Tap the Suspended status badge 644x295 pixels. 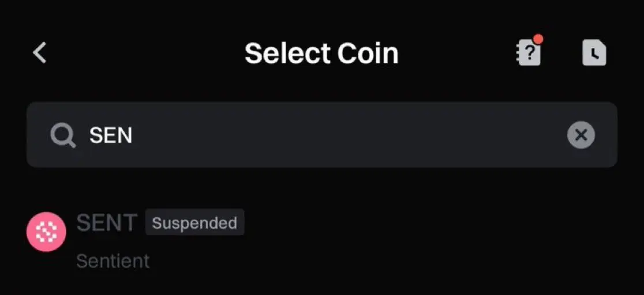coord(194,223)
